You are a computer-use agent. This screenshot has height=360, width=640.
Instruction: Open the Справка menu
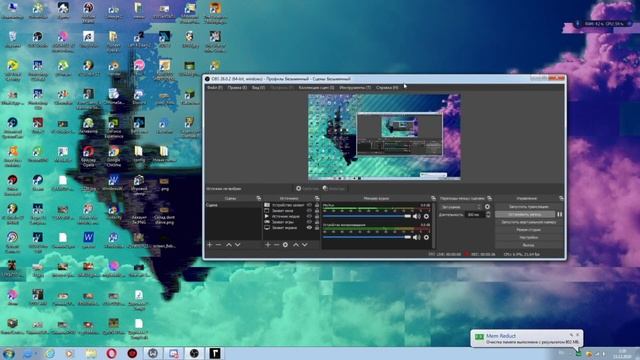387,87
